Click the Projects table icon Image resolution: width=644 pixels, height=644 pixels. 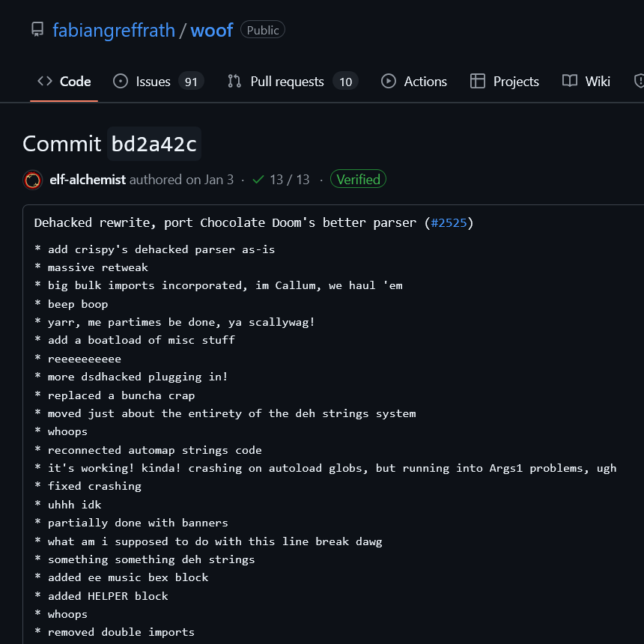[x=477, y=81]
